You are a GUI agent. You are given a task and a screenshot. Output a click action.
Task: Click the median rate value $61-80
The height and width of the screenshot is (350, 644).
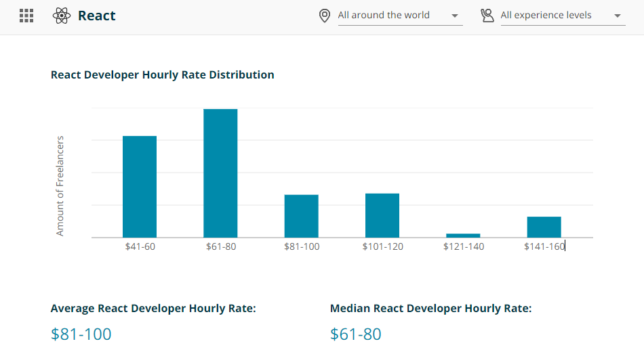pos(356,334)
